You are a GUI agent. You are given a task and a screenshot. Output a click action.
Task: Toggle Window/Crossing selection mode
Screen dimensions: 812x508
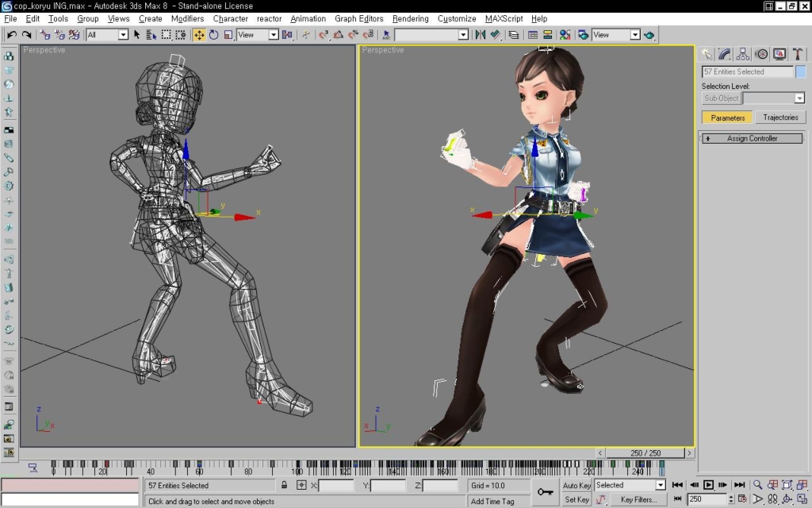coord(180,35)
